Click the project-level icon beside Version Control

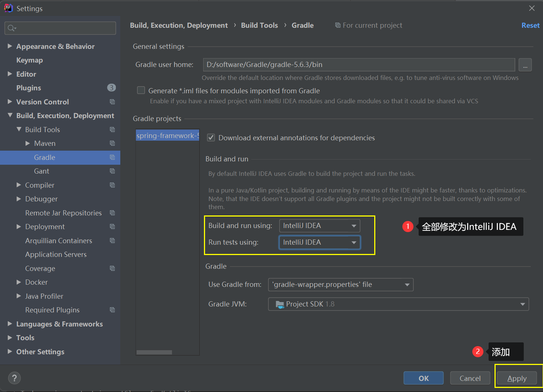(x=112, y=102)
